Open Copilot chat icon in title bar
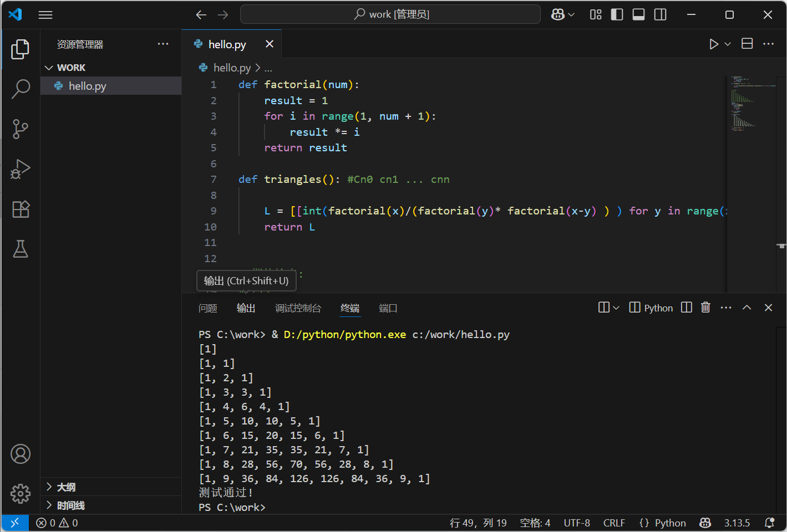 point(558,14)
